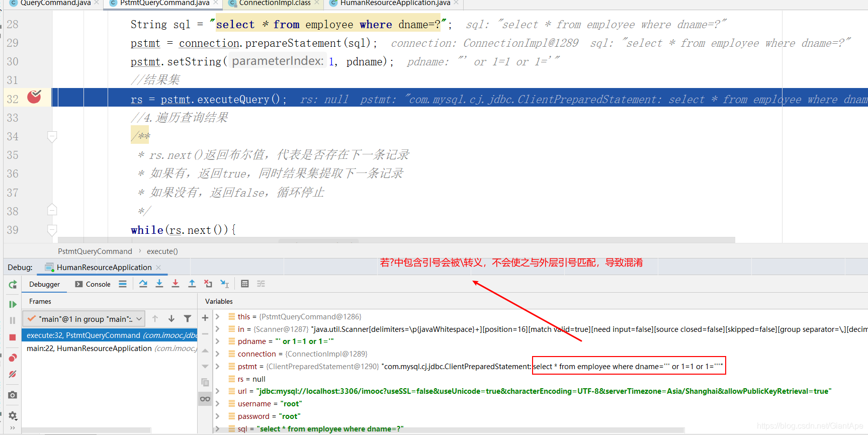
Task: Toggle the breakpoint on line 32
Action: coord(34,97)
